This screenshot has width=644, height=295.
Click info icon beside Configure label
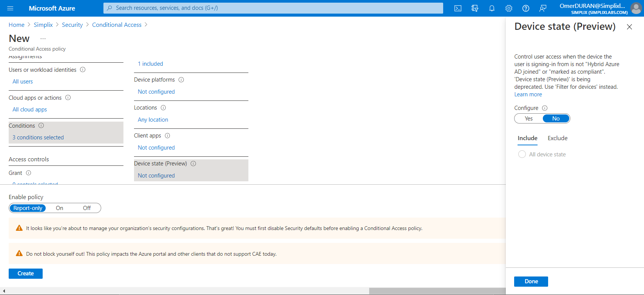545,108
